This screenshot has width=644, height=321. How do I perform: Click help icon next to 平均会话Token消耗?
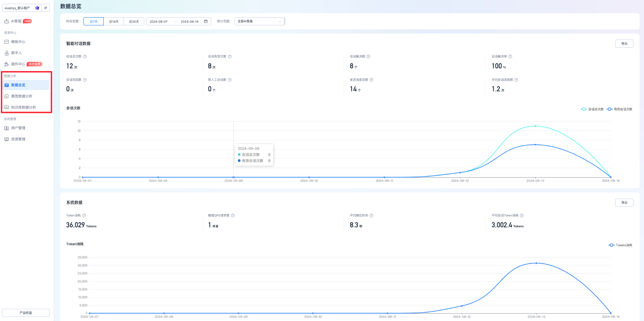coord(522,215)
